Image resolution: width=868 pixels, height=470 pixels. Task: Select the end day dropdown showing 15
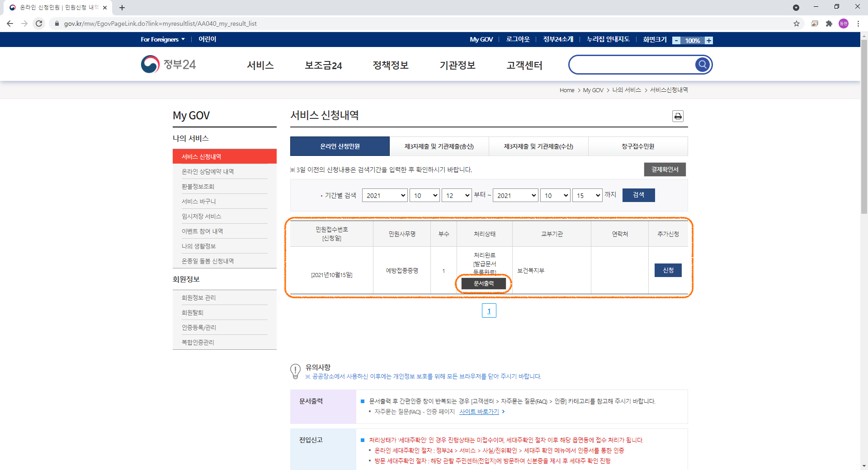[587, 195]
